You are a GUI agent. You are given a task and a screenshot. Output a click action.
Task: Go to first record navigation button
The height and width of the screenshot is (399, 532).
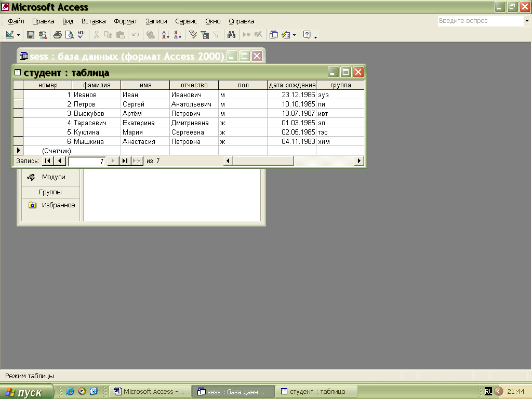[x=47, y=161]
